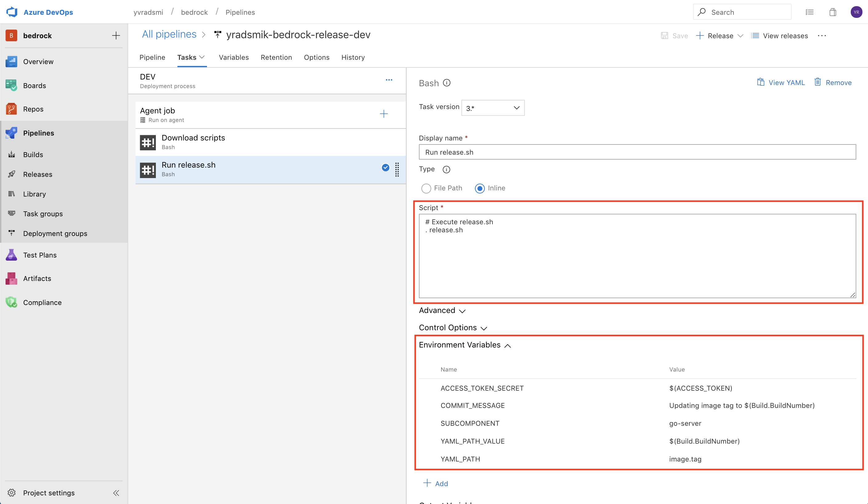Image resolution: width=868 pixels, height=504 pixels.
Task: Select the Inline radio button
Action: [480, 188]
